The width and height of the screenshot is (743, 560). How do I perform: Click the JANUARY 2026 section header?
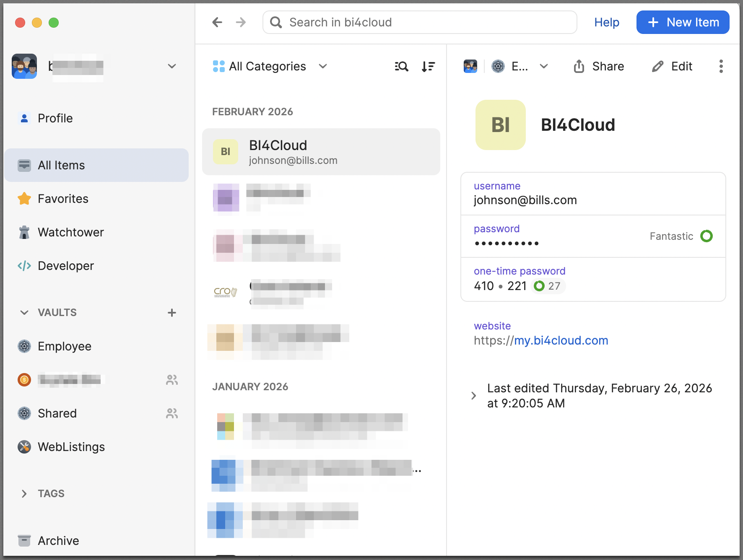click(x=250, y=387)
